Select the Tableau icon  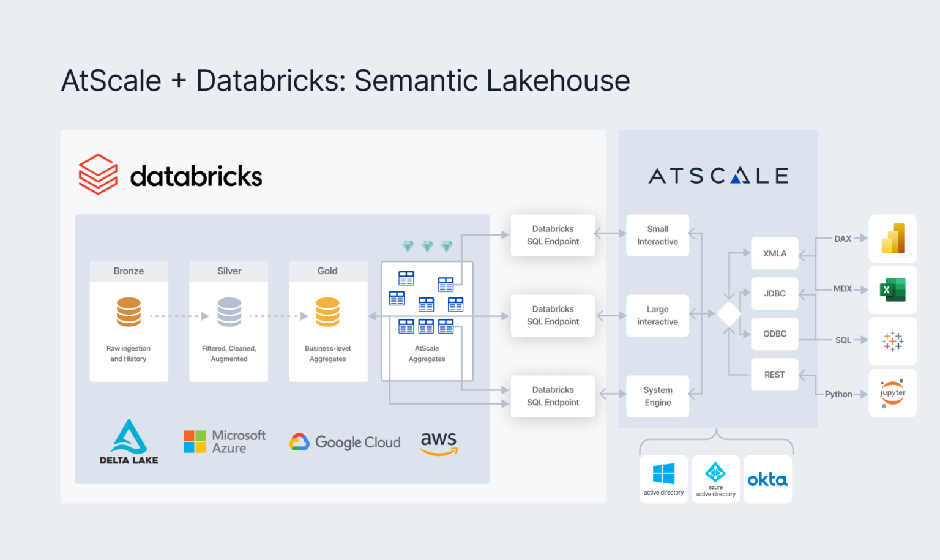pyautogui.click(x=892, y=342)
